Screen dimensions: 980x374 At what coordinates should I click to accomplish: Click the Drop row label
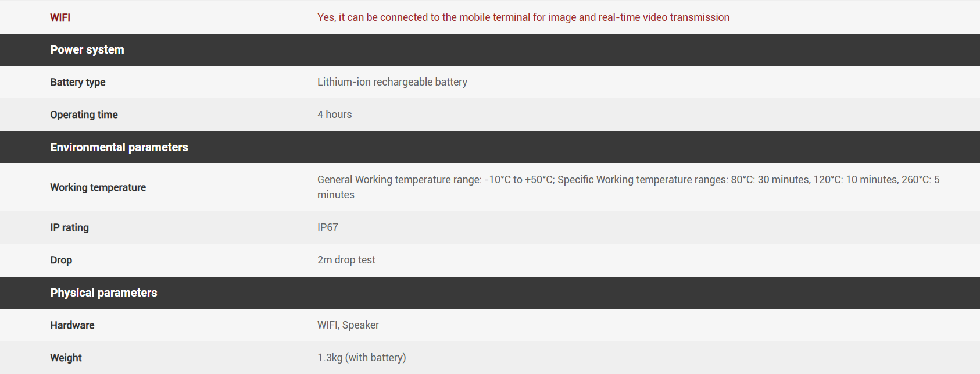point(61,260)
